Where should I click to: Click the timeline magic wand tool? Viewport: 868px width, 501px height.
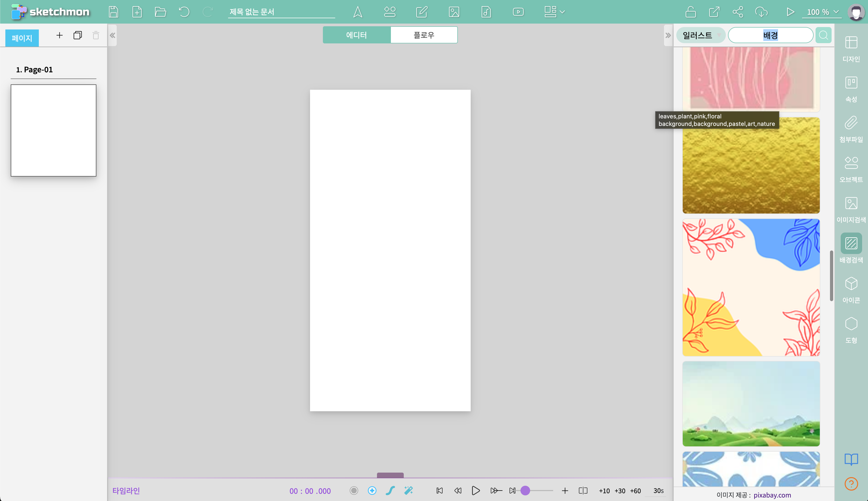(408, 490)
